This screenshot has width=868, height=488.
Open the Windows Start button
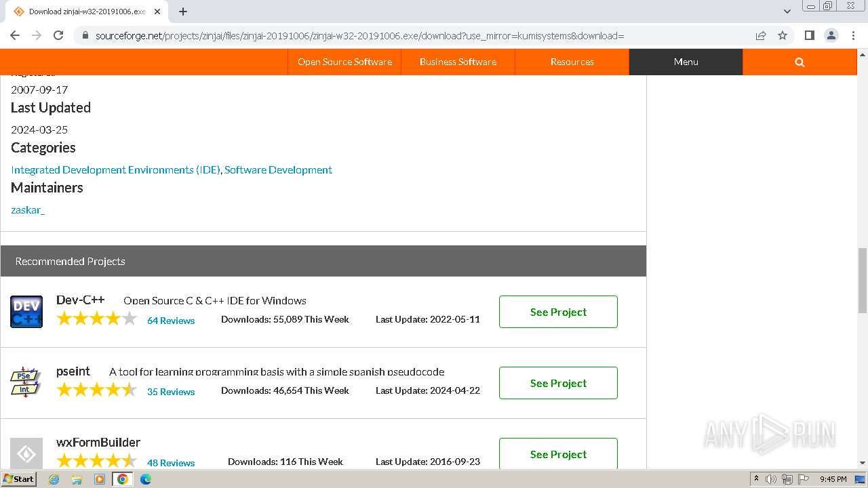[x=18, y=479]
